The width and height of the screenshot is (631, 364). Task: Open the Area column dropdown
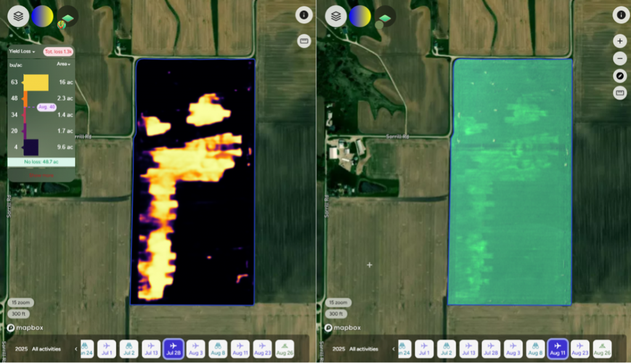pos(64,64)
